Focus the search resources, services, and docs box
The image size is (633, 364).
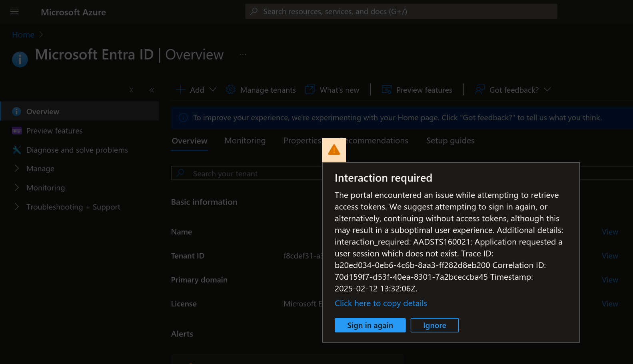(x=401, y=12)
